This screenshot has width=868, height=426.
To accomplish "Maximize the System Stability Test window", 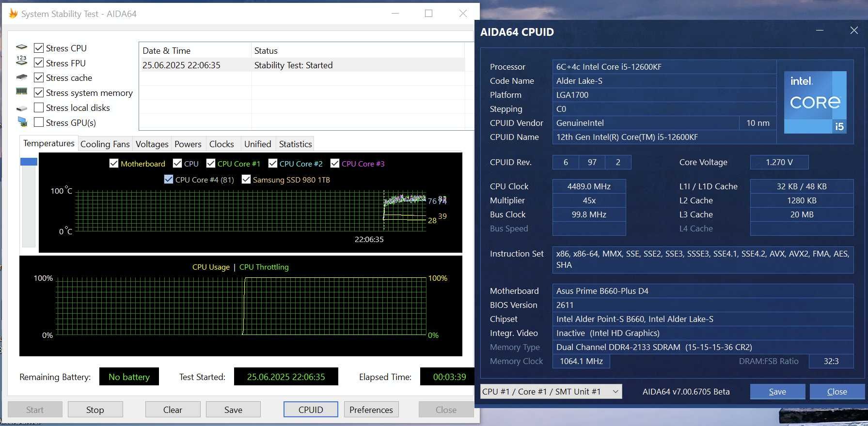I will [x=428, y=14].
